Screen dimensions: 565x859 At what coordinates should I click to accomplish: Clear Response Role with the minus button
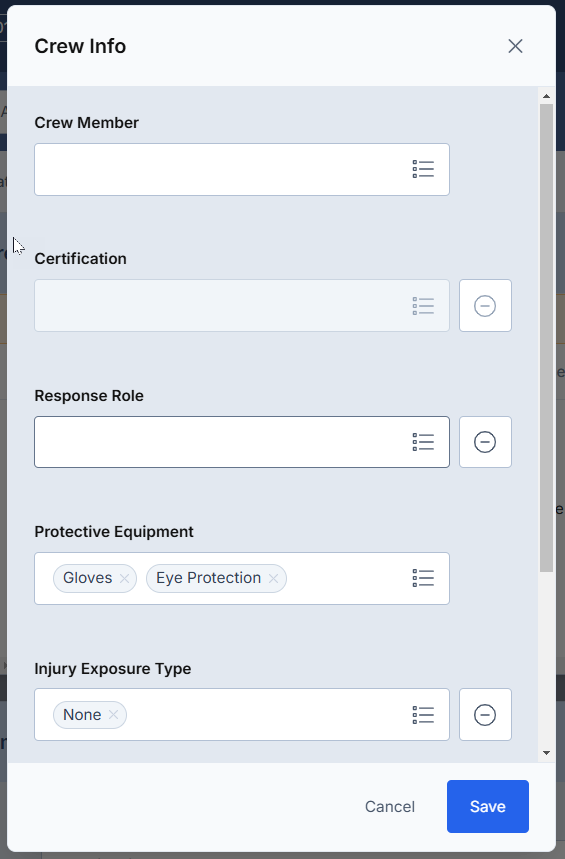485,442
